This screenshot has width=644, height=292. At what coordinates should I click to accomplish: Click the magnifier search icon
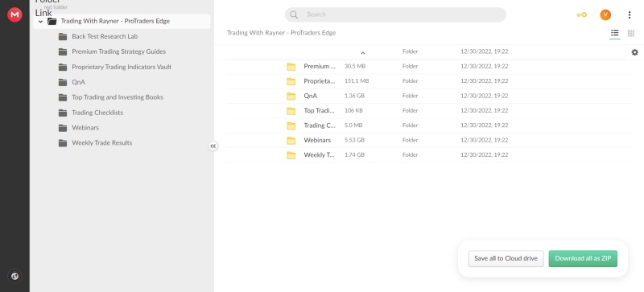[294, 14]
